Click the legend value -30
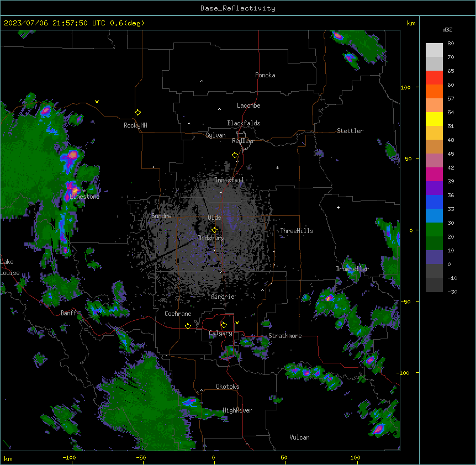Image resolution: width=476 pixels, height=465 pixels. pos(452,292)
